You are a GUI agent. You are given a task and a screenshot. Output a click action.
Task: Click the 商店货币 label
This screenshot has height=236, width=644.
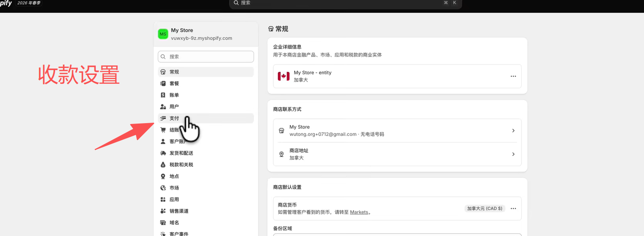pos(287,205)
